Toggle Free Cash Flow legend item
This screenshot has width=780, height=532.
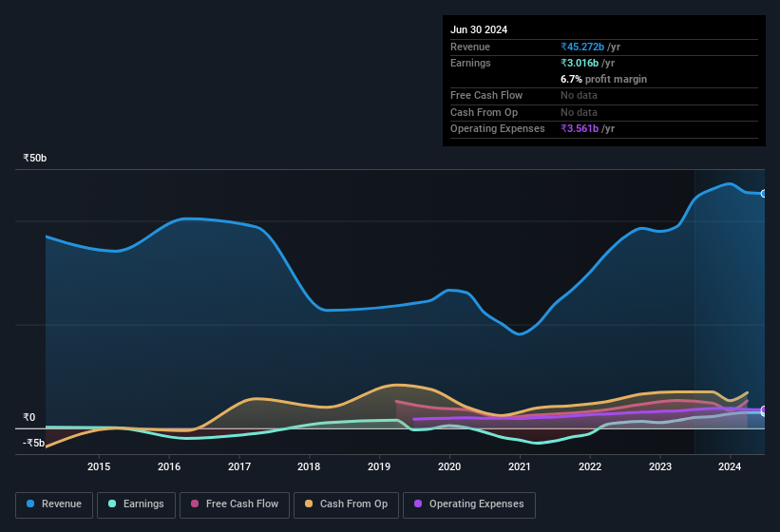(235, 503)
